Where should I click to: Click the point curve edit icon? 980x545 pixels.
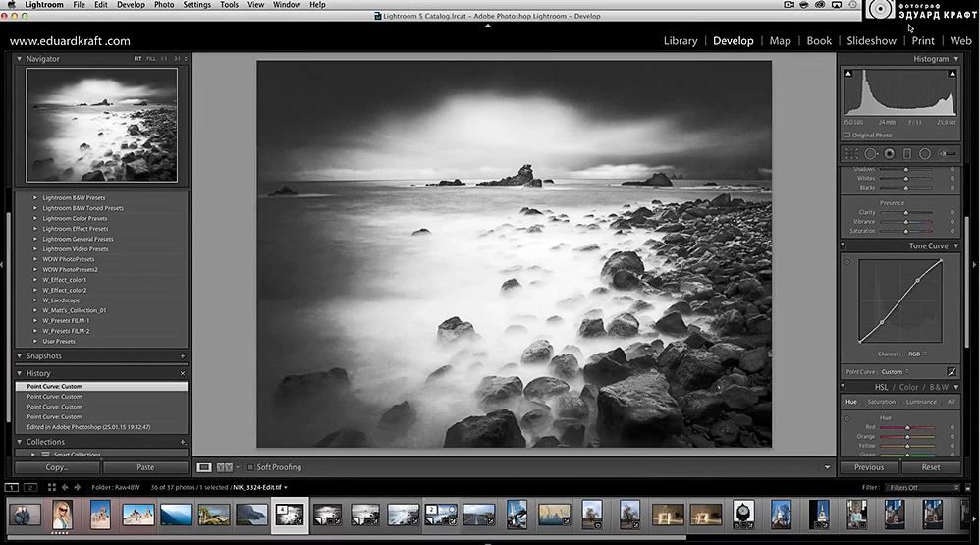click(x=952, y=372)
